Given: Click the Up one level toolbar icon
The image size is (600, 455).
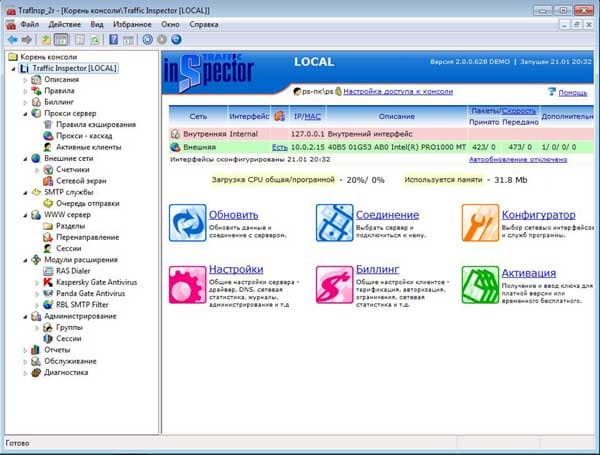Looking at the screenshot, I should [x=46, y=39].
